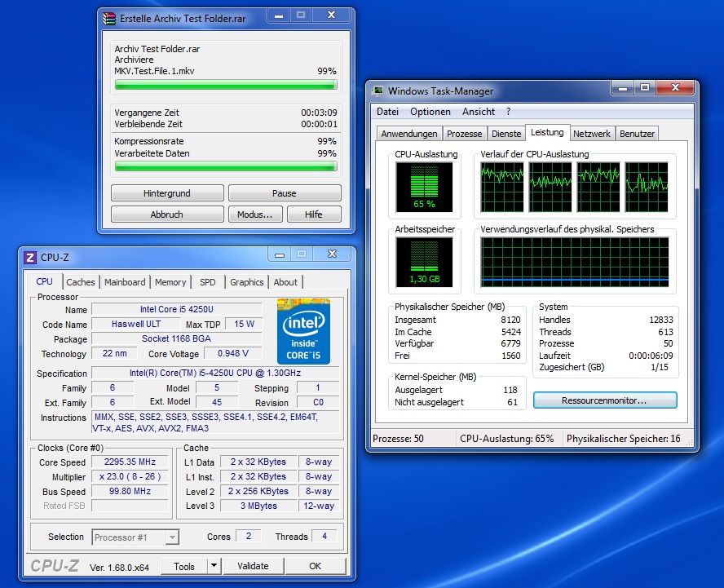Close the Windows Task-Manager window
Viewport: 724px width, 588px height.
click(675, 86)
